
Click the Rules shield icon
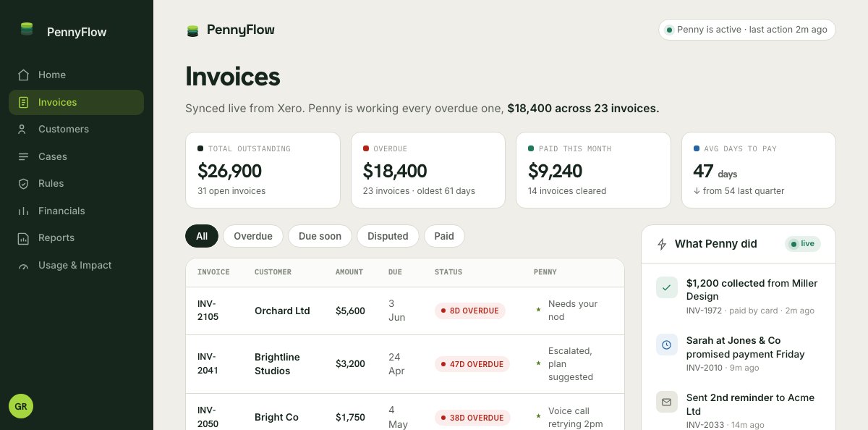coord(24,183)
